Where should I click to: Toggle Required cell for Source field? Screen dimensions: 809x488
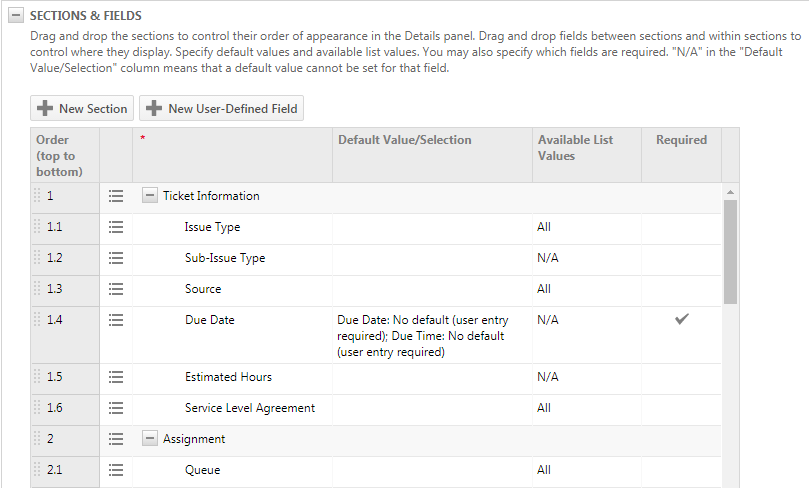(x=681, y=289)
